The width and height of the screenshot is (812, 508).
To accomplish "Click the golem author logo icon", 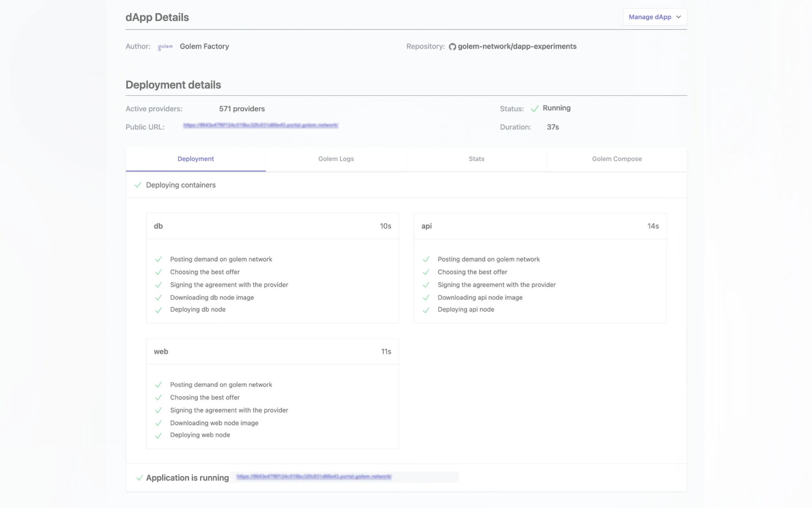I will click(165, 46).
